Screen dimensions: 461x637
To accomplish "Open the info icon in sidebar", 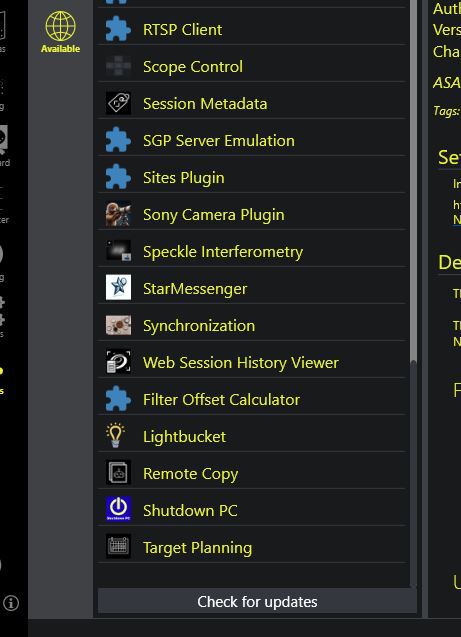I will coord(11,603).
